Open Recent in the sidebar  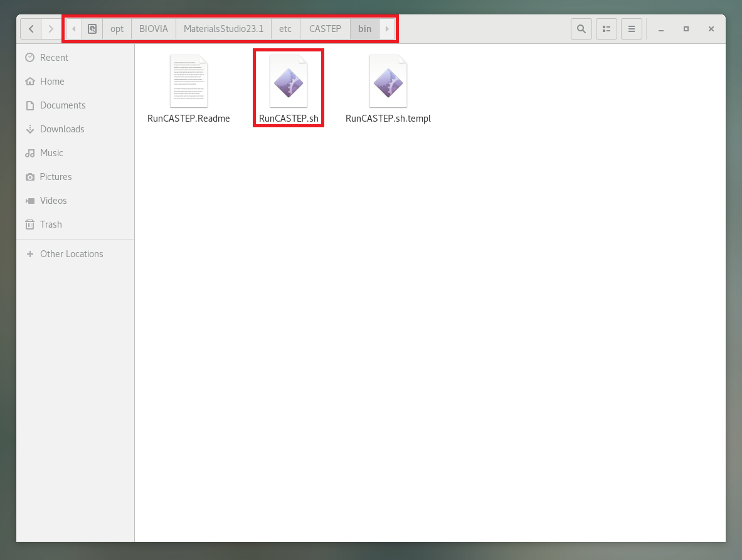coord(54,58)
